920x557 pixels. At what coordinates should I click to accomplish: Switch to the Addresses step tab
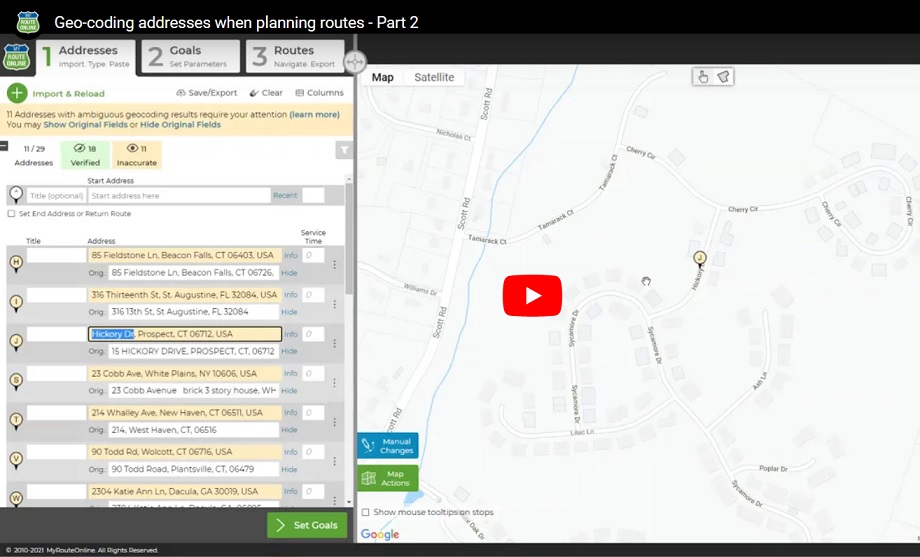click(x=86, y=56)
